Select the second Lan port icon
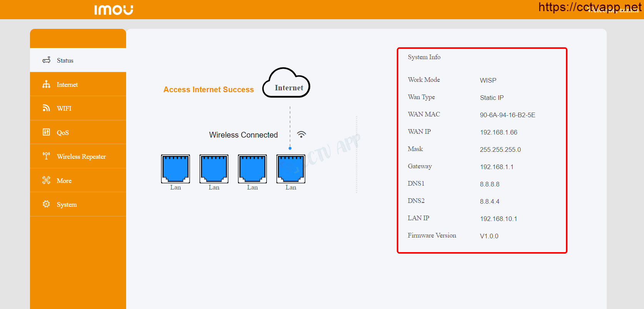This screenshot has width=644, height=309. click(214, 169)
